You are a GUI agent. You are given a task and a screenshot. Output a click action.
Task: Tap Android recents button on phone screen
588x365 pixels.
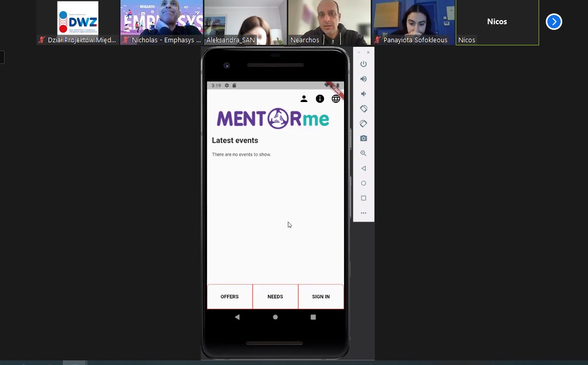(313, 317)
